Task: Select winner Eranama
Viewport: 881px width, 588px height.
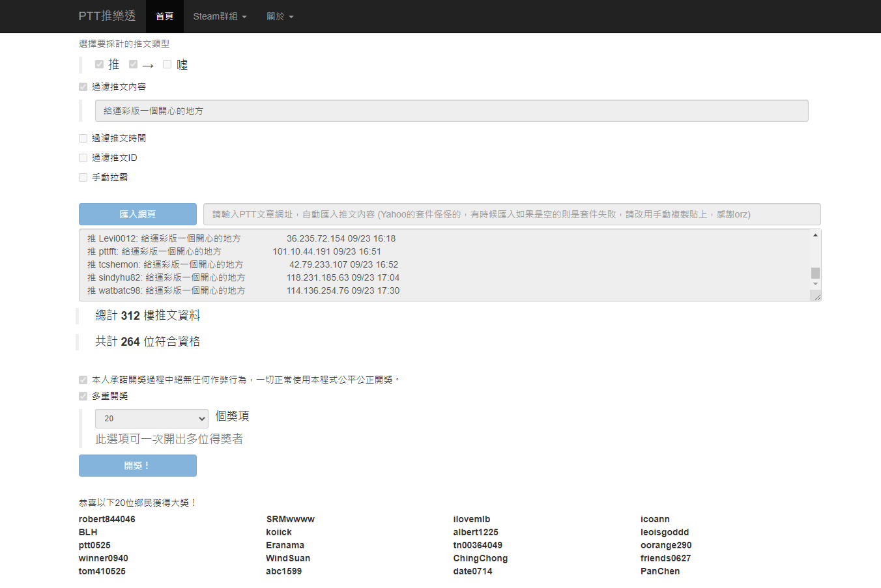Action: click(285, 545)
